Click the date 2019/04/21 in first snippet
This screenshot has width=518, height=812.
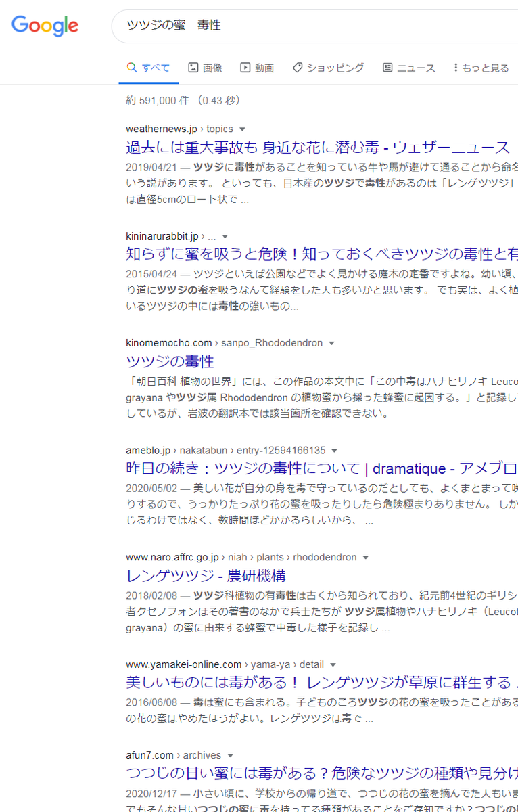coord(151,166)
